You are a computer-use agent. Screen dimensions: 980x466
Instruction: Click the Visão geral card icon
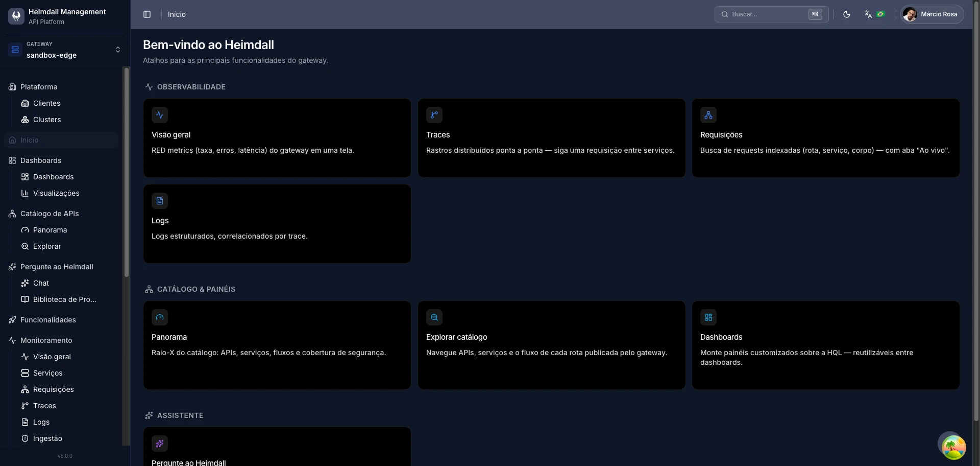pyautogui.click(x=160, y=115)
